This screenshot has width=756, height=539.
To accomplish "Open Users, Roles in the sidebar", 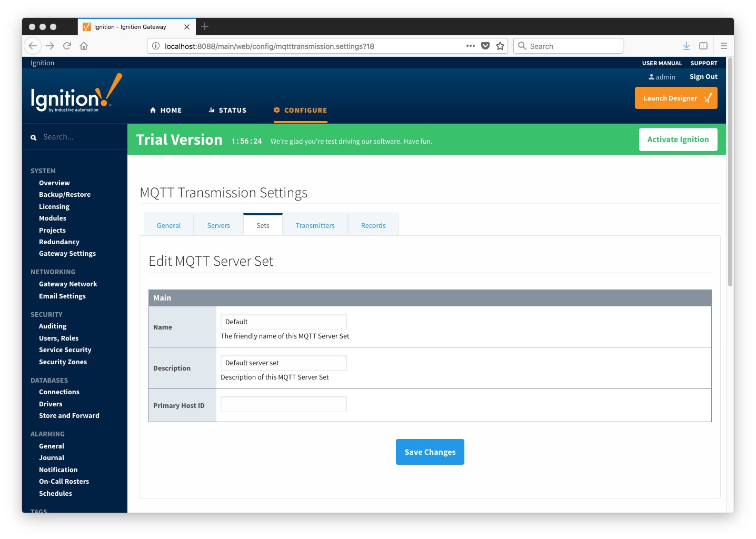I will 58,338.
